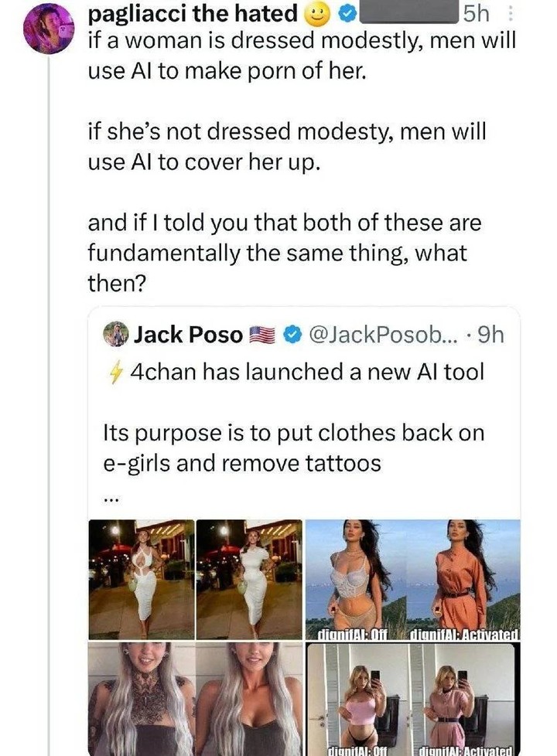Image resolution: width=557 pixels, height=756 pixels.
Task: Click the pagliacci profile avatar
Action: tap(48, 28)
